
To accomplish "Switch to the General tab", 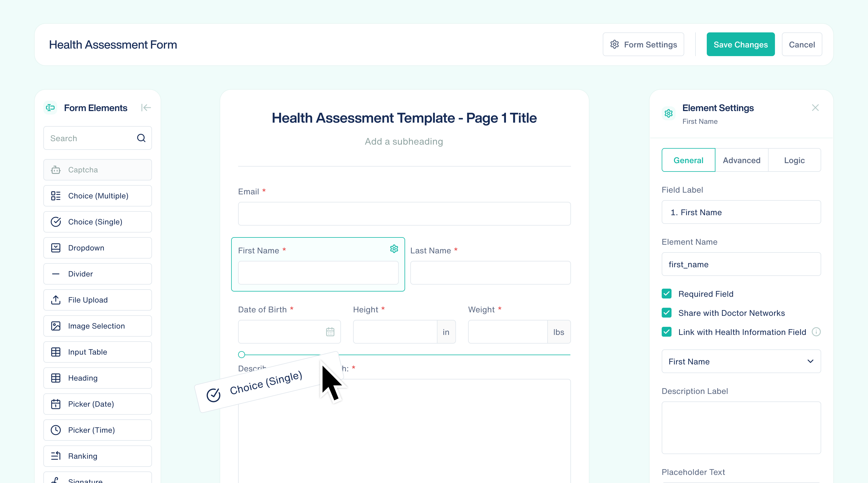I will [688, 160].
